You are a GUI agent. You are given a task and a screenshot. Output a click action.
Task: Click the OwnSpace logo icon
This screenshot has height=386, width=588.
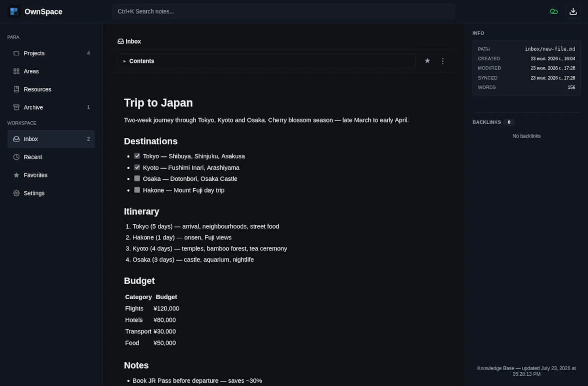[x=14, y=11]
